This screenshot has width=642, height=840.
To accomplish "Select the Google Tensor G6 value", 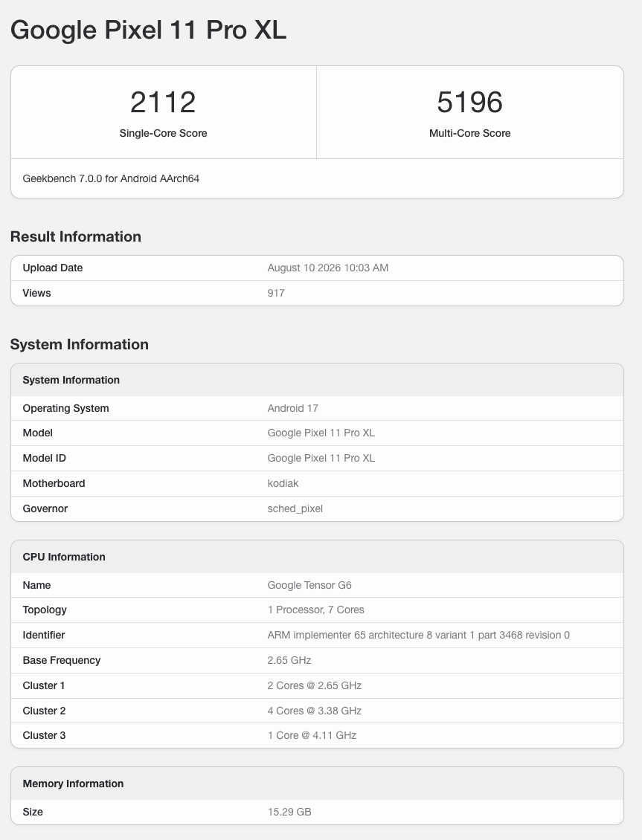I will click(309, 585).
